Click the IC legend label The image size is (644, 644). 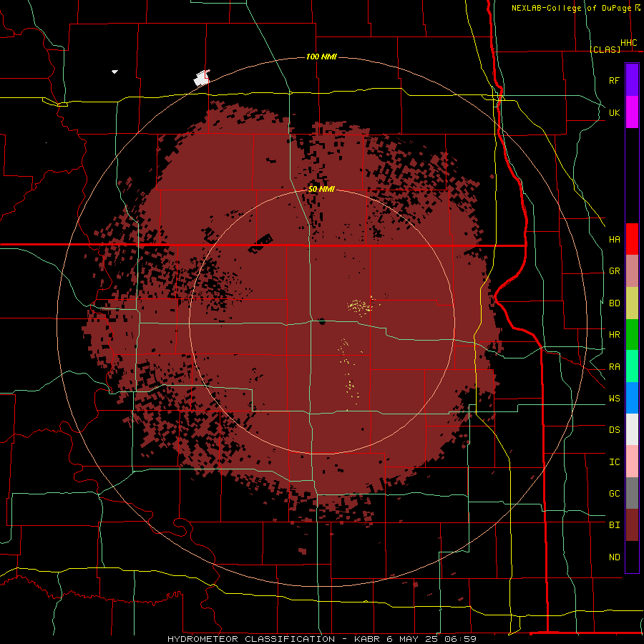pos(614,462)
